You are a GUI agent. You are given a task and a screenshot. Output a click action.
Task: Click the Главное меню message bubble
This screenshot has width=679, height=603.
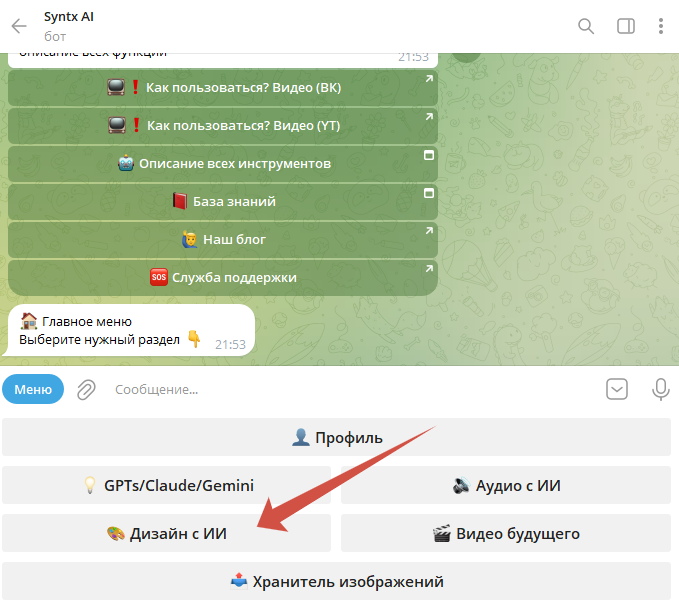click(x=130, y=331)
